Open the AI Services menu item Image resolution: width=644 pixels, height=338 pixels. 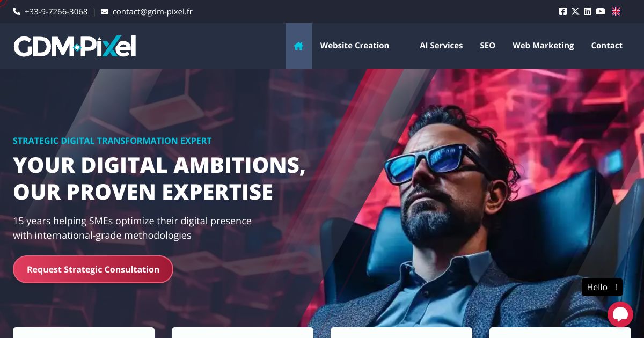[x=441, y=46]
